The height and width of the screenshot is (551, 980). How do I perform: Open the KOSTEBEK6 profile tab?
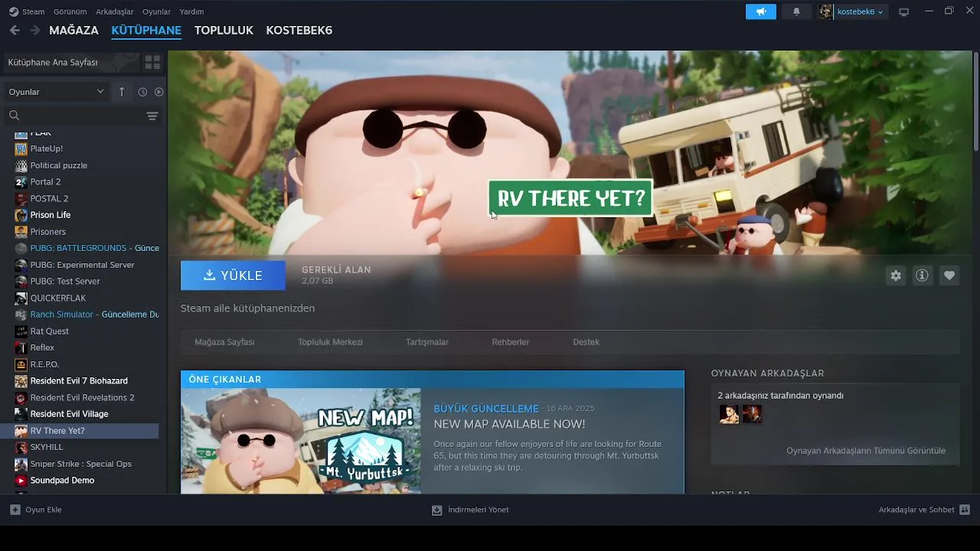(x=299, y=31)
